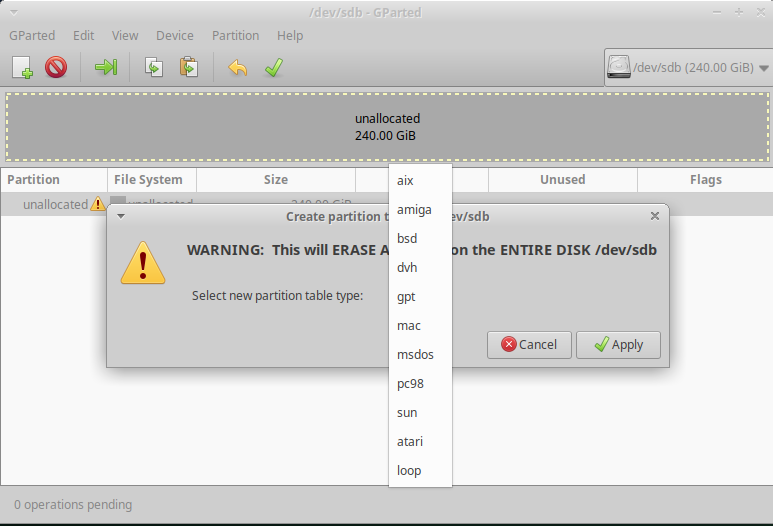Open the Edit menu

[83, 35]
